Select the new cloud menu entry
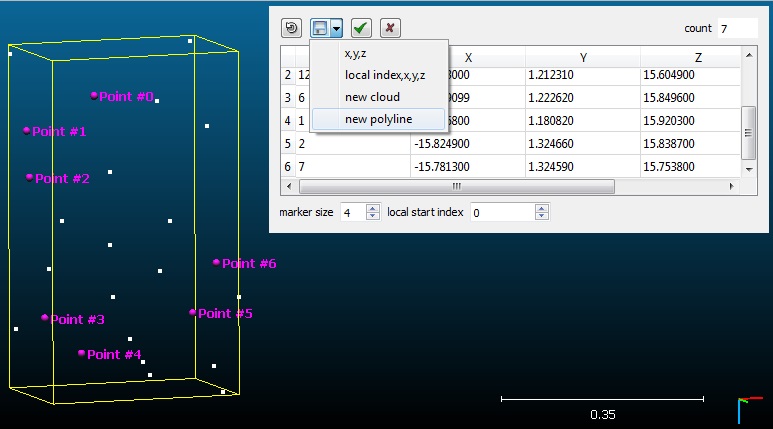The height and width of the screenshot is (429, 773). click(x=379, y=97)
